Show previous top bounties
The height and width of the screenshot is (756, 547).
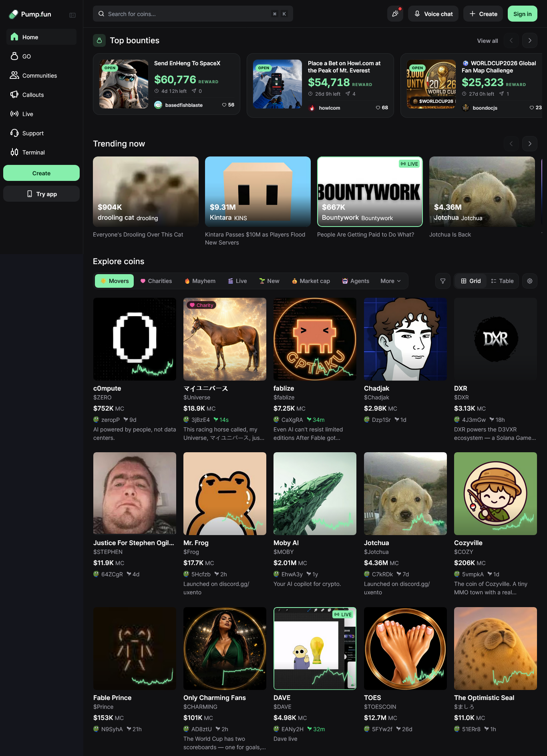511,40
